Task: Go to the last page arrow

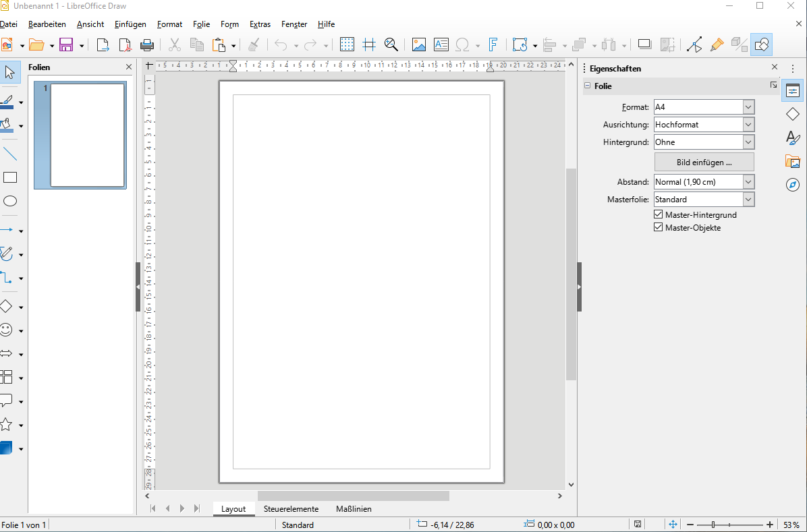Action: pos(197,509)
